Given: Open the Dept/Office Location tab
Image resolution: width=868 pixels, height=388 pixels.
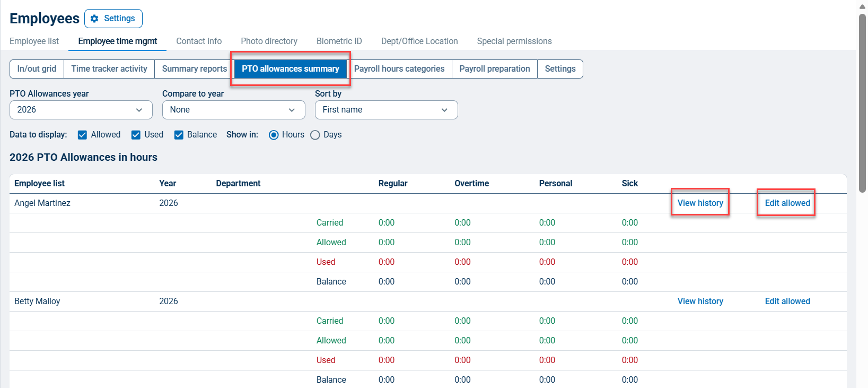Looking at the screenshot, I should (419, 41).
